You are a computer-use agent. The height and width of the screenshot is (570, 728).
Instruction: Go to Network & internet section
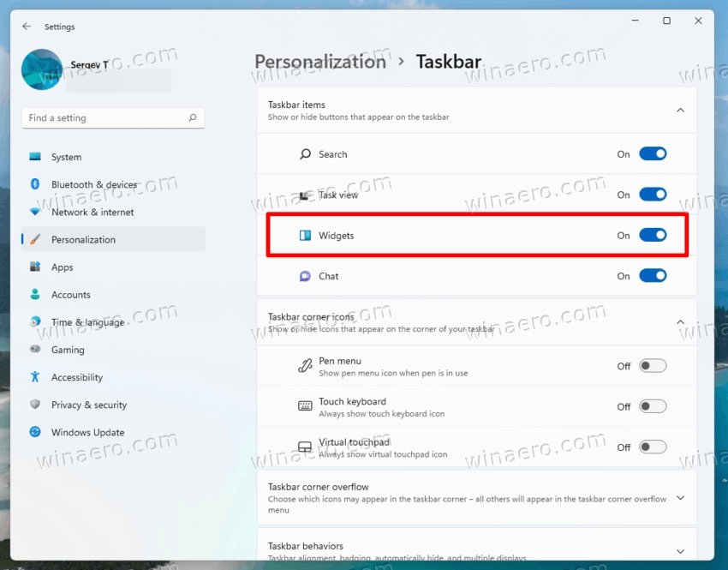(x=113, y=212)
